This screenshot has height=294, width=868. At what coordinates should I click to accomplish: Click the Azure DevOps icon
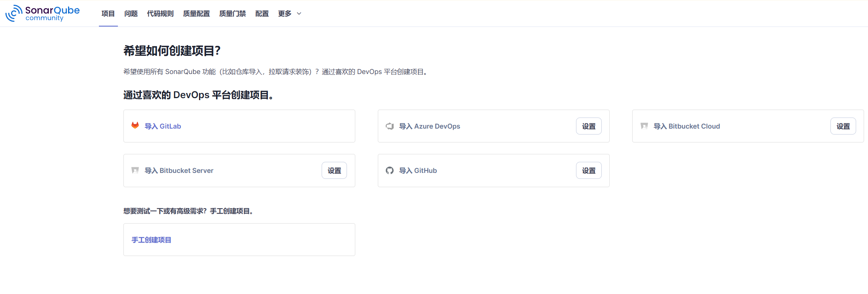[390, 126]
